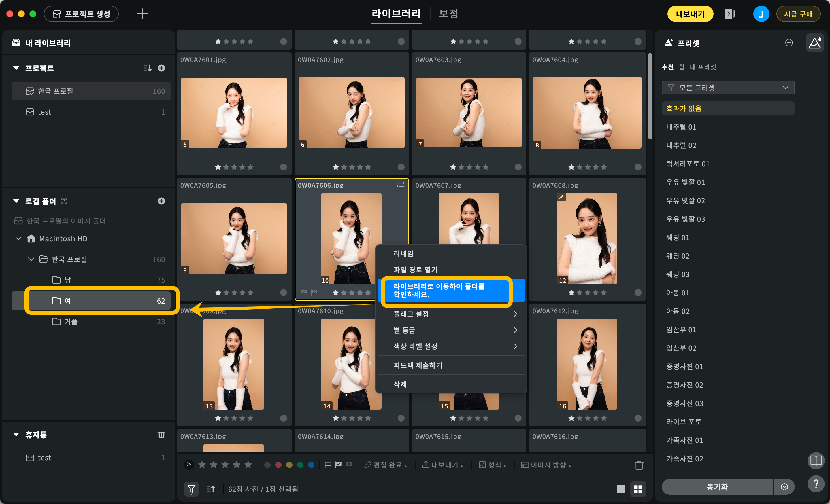Open the J user account avatar

pyautogui.click(x=761, y=14)
